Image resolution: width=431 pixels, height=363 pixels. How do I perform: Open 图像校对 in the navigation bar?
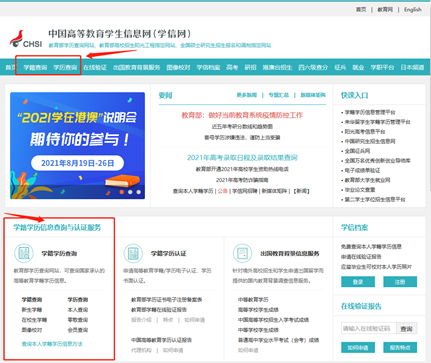click(x=178, y=67)
